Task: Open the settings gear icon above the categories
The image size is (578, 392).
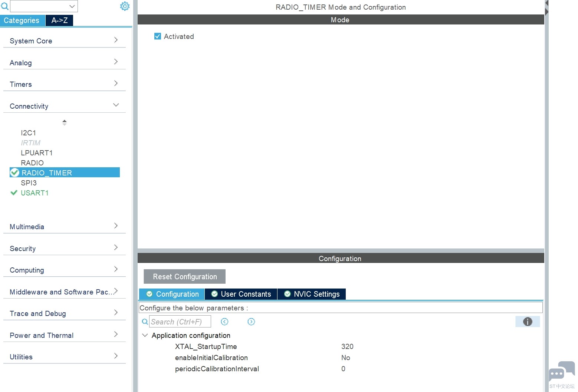Action: tap(125, 6)
